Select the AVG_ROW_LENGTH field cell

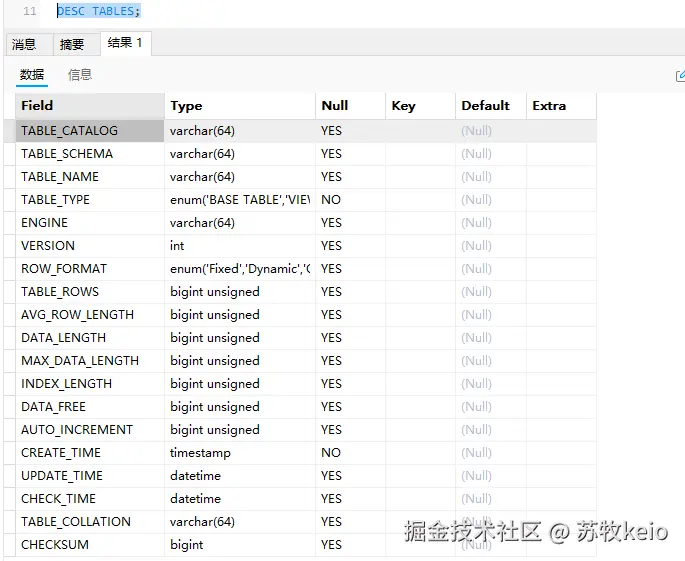click(90, 315)
